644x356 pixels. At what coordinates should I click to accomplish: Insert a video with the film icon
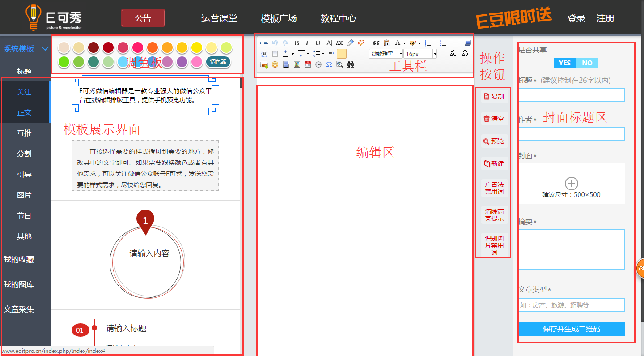coord(286,64)
